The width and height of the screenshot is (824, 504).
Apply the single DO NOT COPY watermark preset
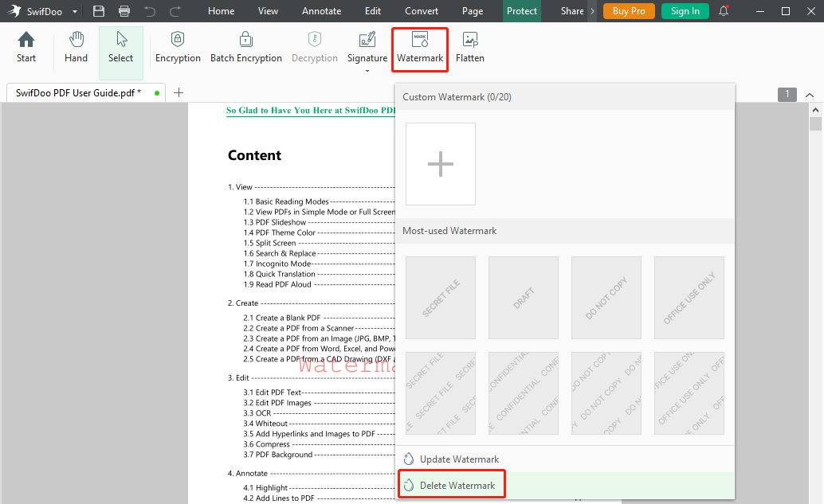[x=606, y=298]
